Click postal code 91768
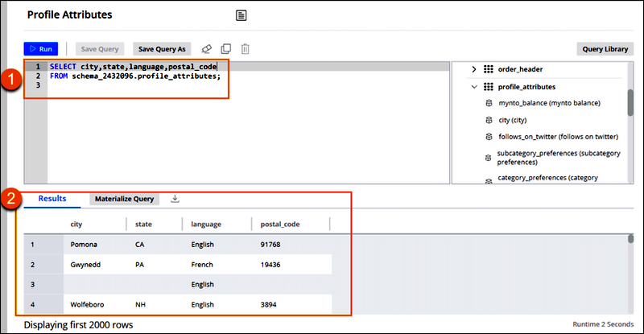Viewport: 644px width, 334px height. pyautogui.click(x=270, y=245)
